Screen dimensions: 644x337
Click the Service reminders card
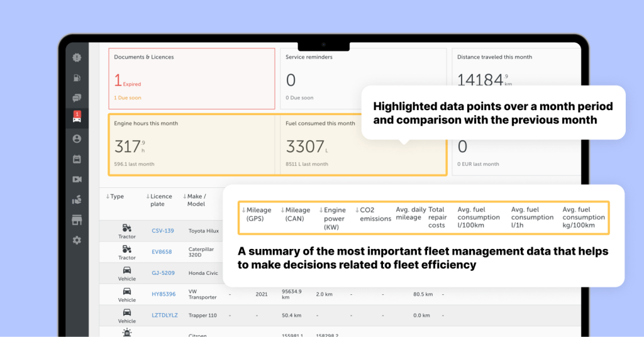click(x=362, y=78)
